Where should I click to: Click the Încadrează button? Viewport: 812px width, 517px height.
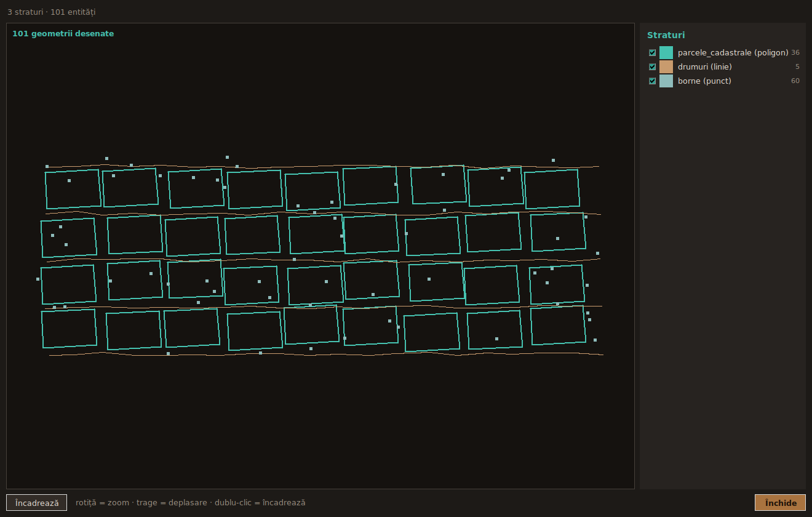pyautogui.click(x=37, y=503)
